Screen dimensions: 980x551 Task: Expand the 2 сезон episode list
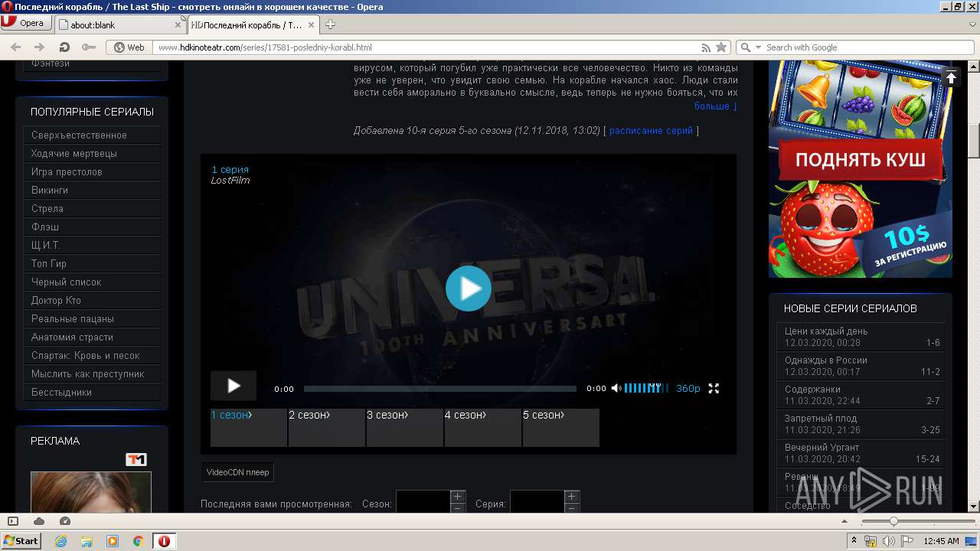coord(327,427)
